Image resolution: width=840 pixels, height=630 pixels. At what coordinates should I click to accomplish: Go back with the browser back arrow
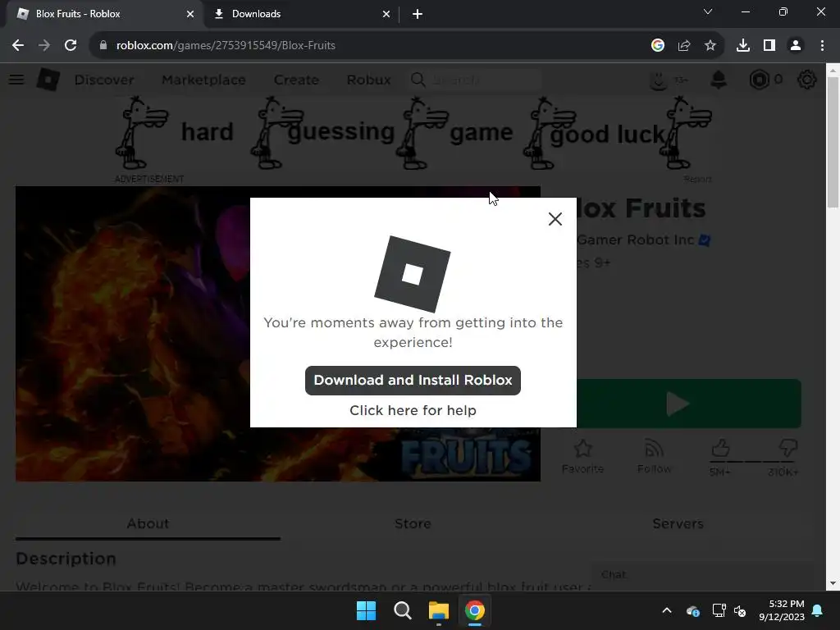(x=18, y=46)
